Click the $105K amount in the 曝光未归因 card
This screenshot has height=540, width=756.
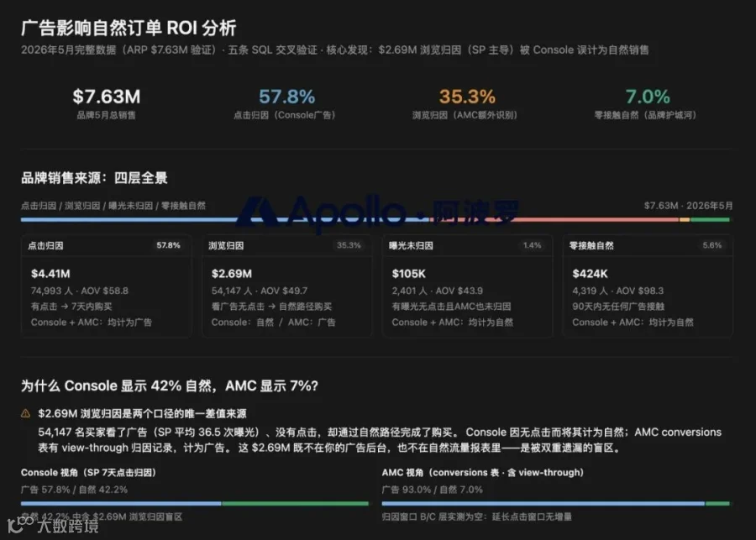409,274
